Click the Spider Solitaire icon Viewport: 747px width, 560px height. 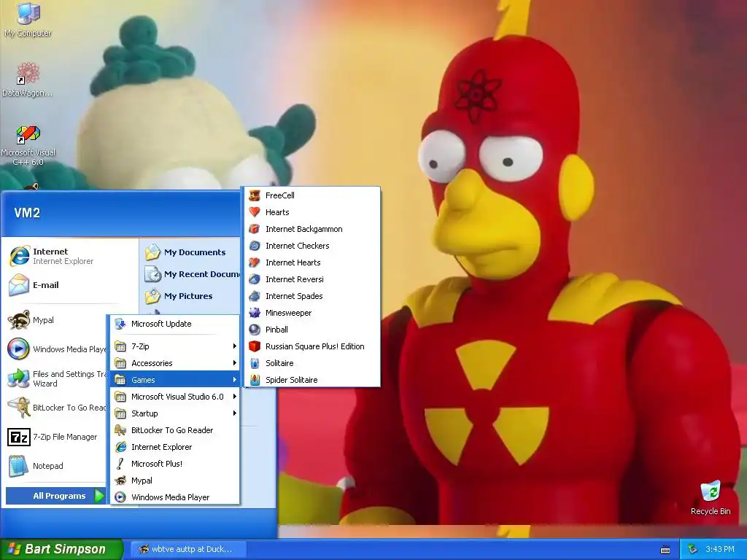point(255,380)
